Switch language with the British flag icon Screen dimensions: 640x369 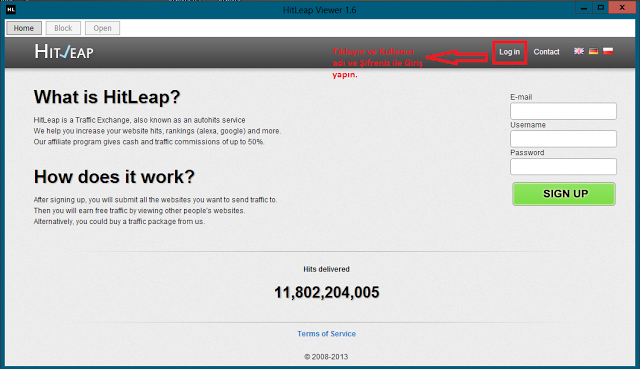(x=579, y=51)
